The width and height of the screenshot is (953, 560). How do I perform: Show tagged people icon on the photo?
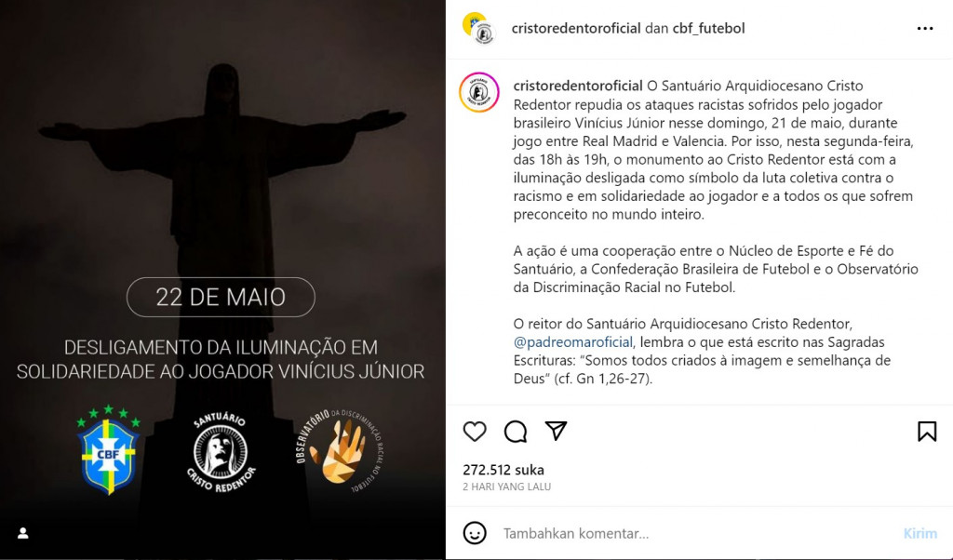(x=23, y=533)
